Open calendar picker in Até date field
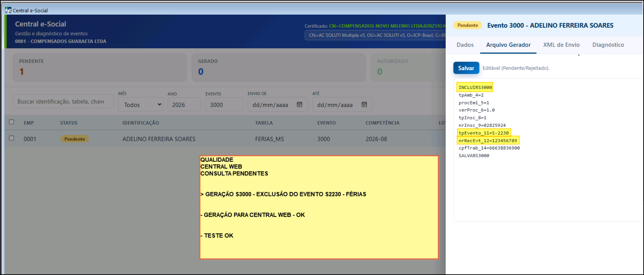 point(364,104)
